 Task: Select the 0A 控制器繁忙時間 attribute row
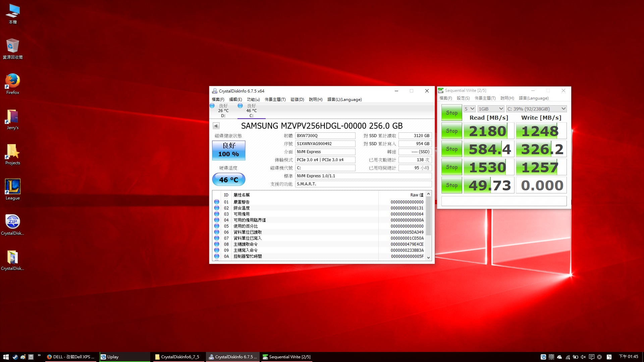point(319,256)
